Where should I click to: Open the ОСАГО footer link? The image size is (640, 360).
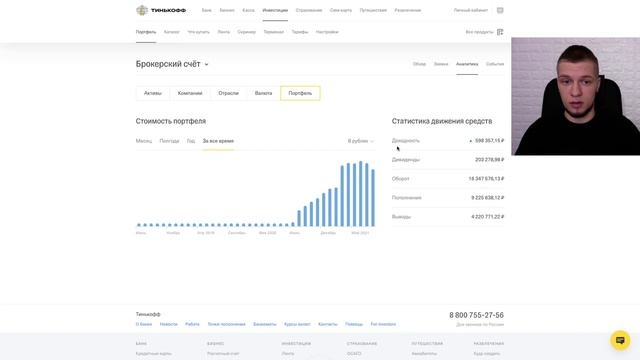pos(354,353)
